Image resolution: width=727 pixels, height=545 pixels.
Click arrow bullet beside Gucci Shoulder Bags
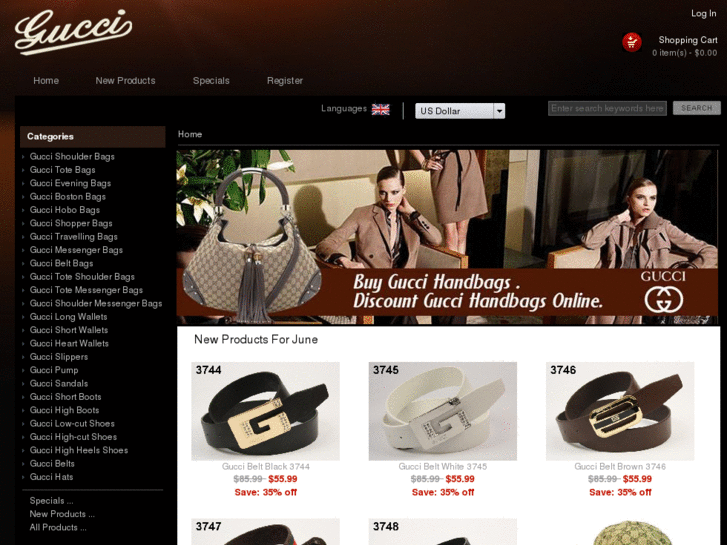23,157
